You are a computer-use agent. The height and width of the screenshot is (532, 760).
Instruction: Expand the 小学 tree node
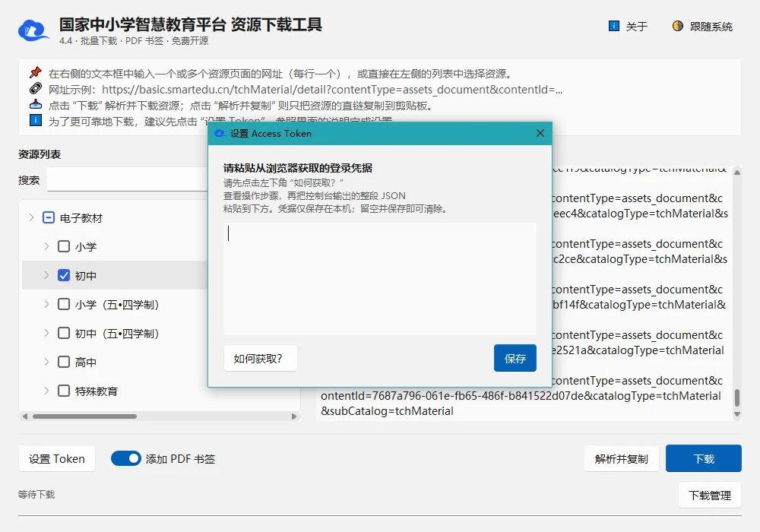coord(46,246)
